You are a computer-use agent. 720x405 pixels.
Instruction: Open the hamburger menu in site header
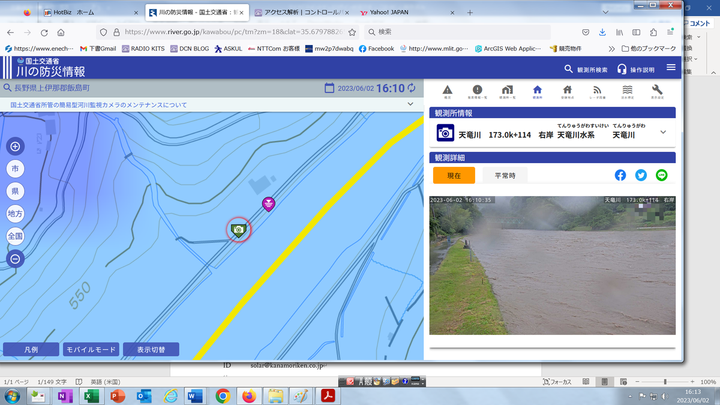coord(670,68)
